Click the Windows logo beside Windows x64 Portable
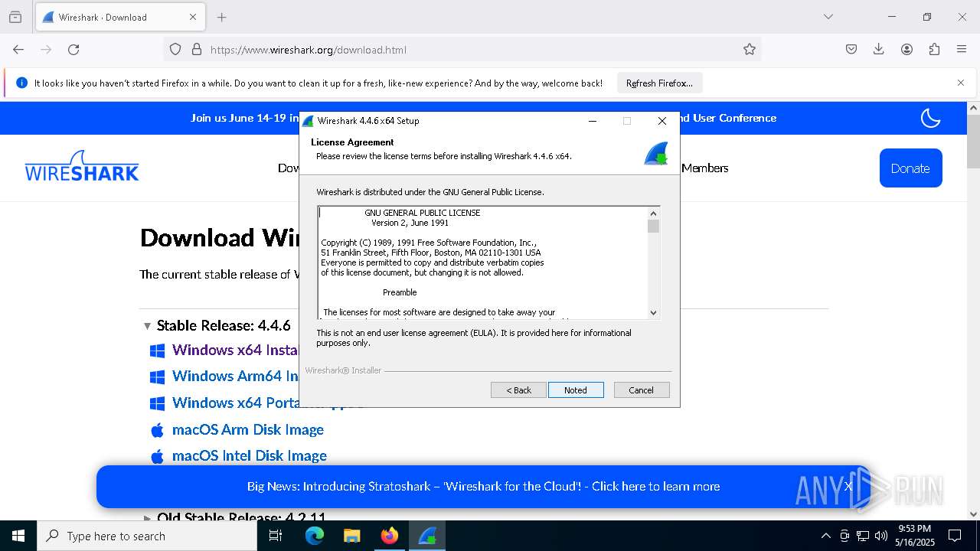 tap(157, 403)
